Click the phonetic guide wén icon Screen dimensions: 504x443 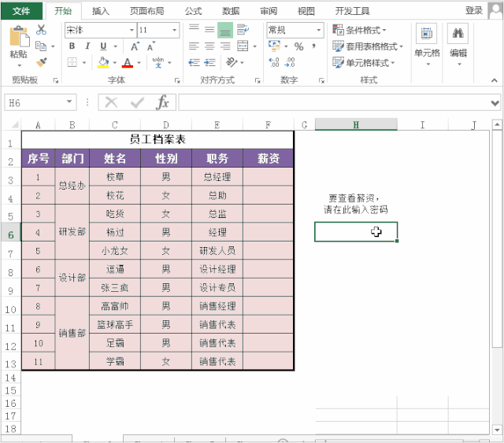tap(158, 62)
